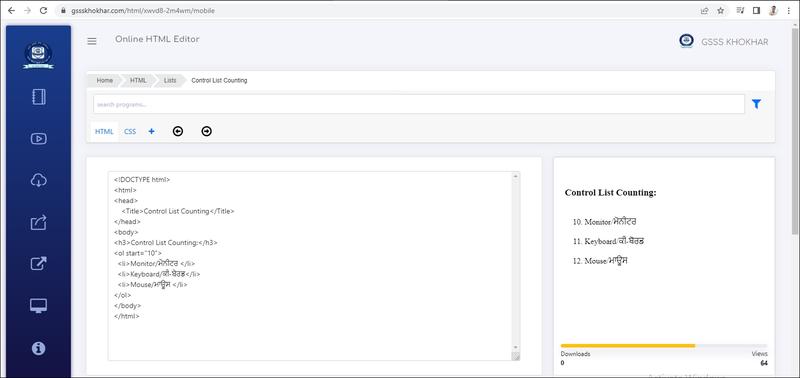Open the media control icon in browser toolbar
Viewport: 800px width, 378px height.
(x=741, y=10)
